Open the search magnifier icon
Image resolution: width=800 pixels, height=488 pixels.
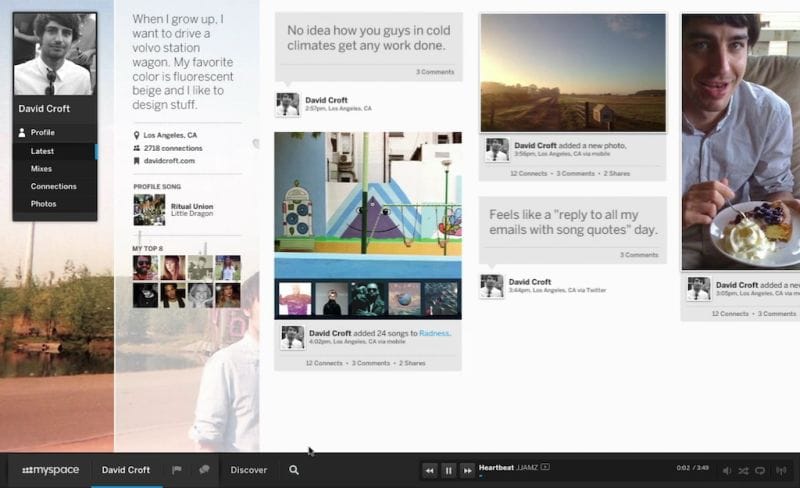[294, 470]
